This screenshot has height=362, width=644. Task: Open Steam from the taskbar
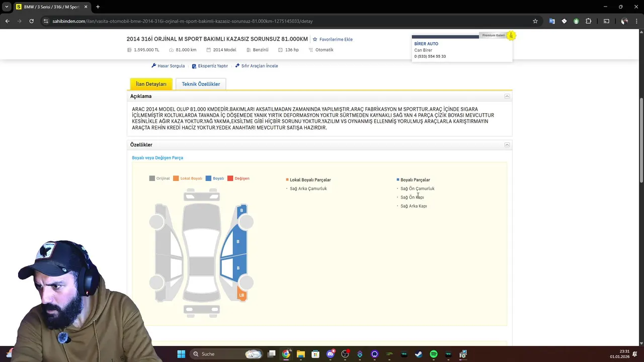tap(419, 354)
